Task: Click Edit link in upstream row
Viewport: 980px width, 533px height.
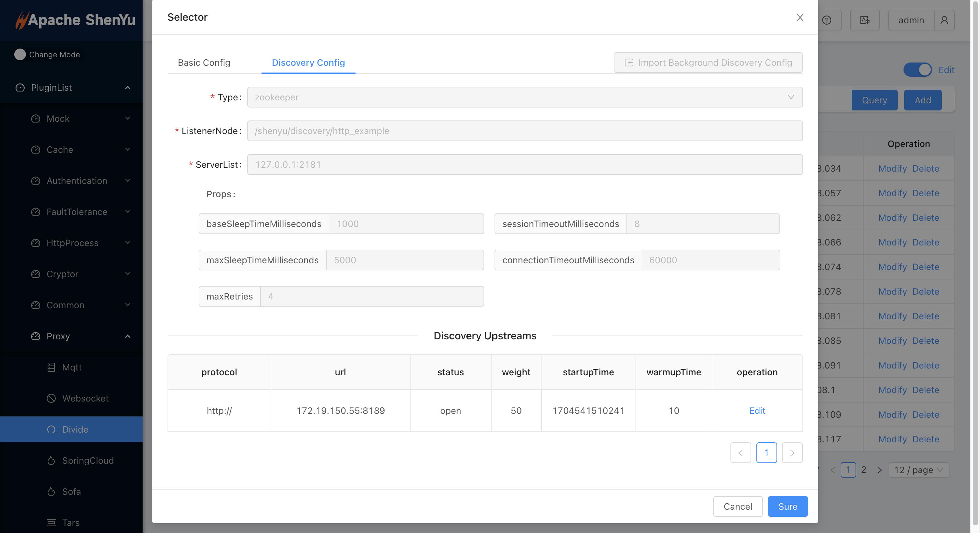Action: (x=757, y=411)
